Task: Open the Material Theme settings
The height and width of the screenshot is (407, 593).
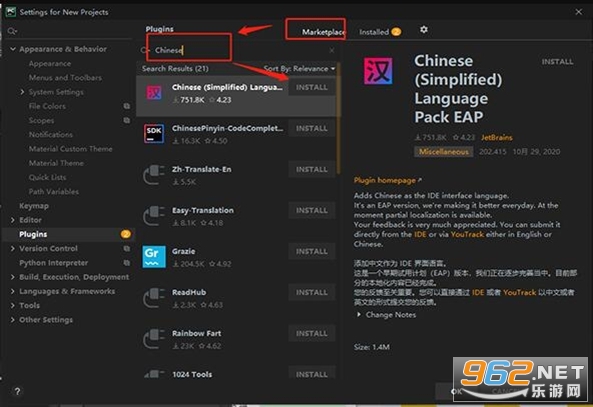Action: point(56,163)
